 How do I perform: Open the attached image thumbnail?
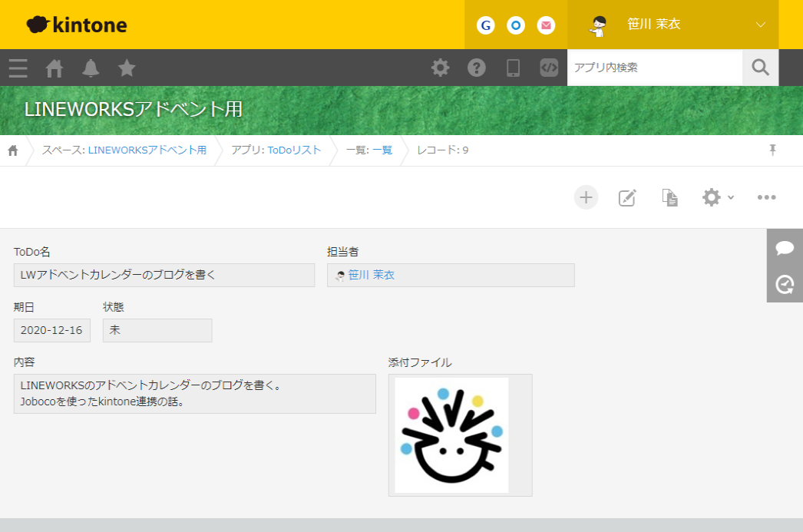pyautogui.click(x=451, y=435)
